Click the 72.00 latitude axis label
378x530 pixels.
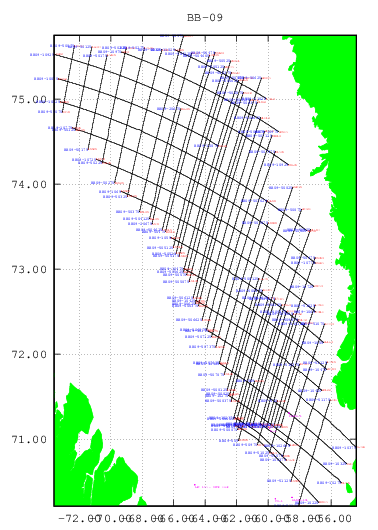point(29,355)
